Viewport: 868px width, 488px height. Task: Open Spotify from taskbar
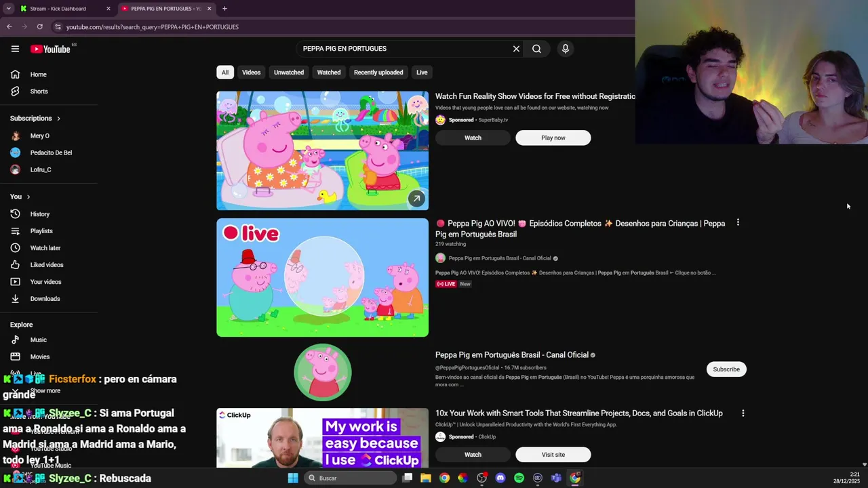coord(519,478)
